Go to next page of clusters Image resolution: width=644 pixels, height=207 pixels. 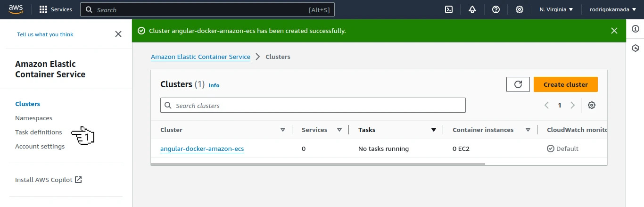(573, 105)
